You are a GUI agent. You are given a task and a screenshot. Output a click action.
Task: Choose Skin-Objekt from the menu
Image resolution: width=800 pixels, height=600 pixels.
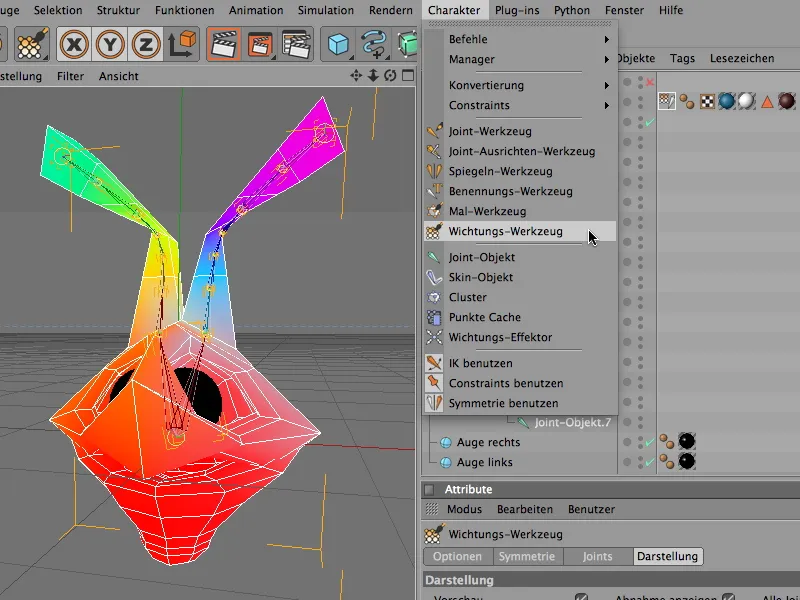pyautogui.click(x=520, y=277)
